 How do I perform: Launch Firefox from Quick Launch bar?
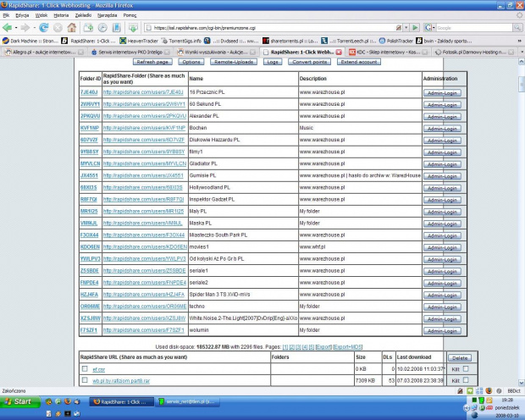(68, 401)
